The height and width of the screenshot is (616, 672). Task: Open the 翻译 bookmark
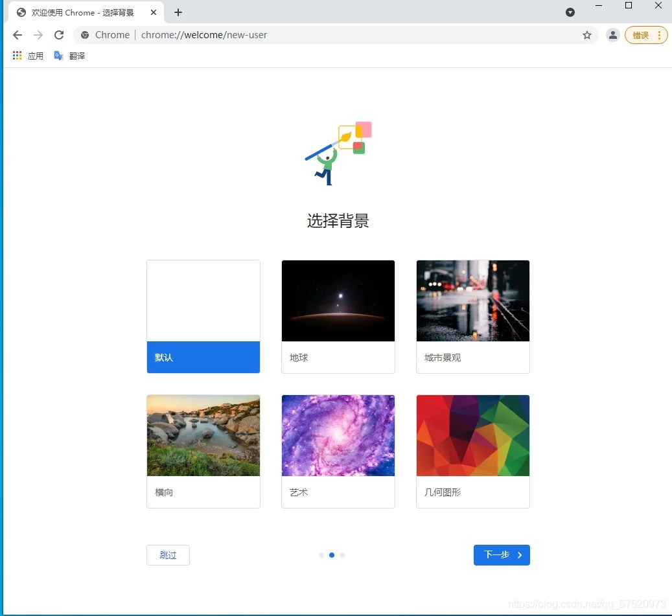tap(69, 56)
